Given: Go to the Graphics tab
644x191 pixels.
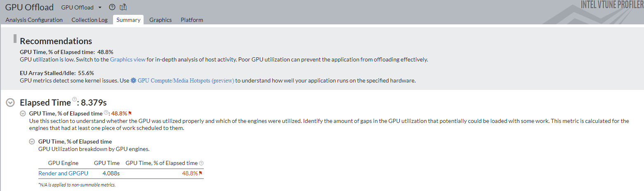Looking at the screenshot, I should [160, 20].
